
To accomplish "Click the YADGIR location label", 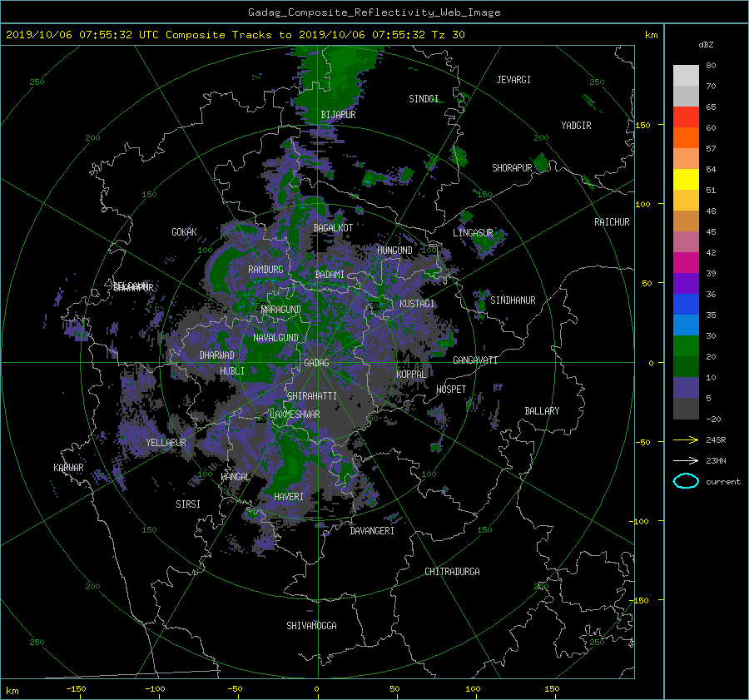I will 576,126.
